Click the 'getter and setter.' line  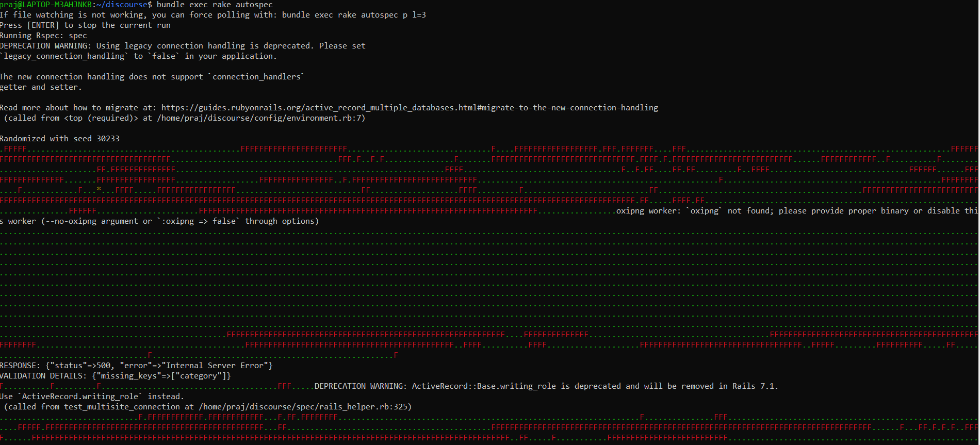point(41,87)
